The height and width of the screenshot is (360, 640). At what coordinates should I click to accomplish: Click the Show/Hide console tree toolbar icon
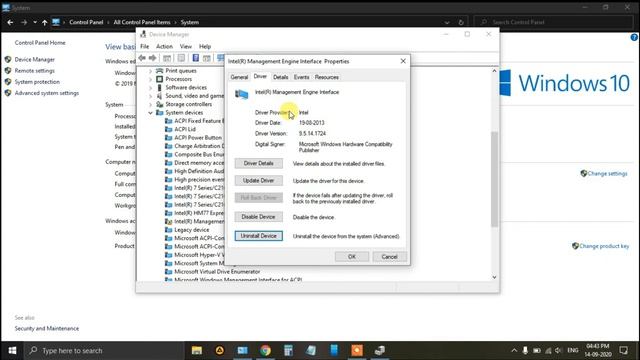[167, 58]
